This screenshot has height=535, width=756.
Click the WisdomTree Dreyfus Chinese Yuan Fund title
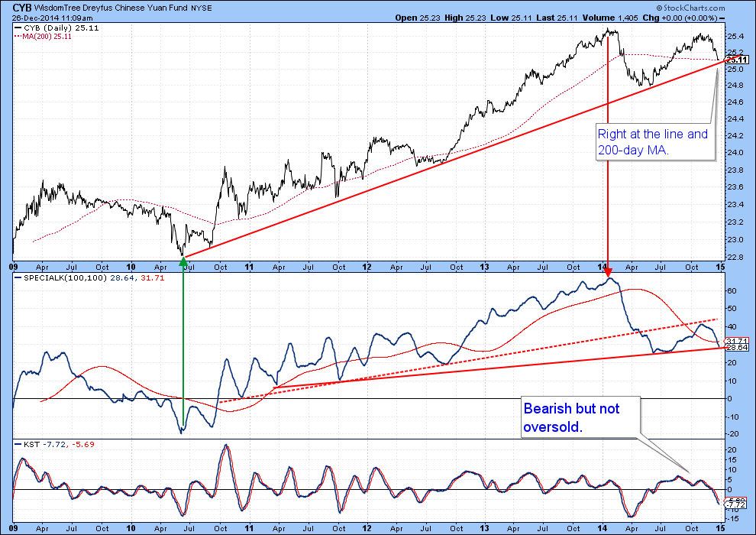pos(111,8)
